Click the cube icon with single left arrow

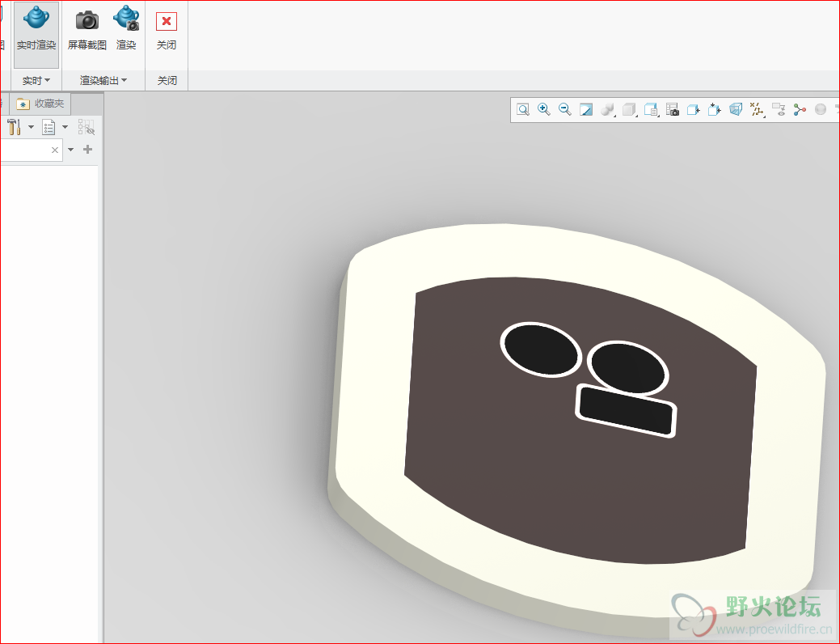(693, 110)
